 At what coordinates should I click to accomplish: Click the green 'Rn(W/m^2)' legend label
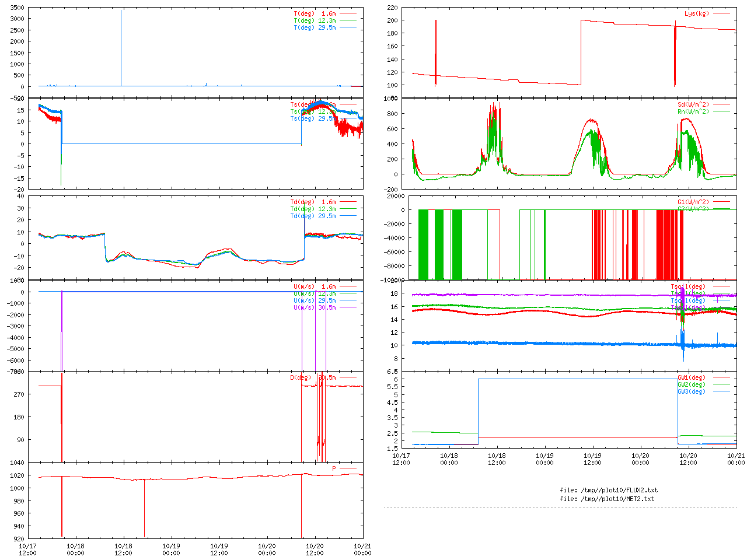click(x=693, y=111)
